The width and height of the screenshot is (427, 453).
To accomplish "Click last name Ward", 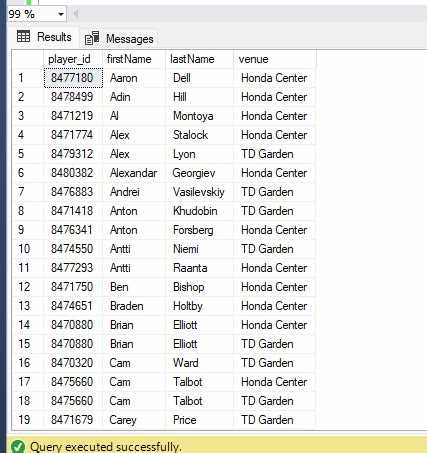I will click(186, 363).
